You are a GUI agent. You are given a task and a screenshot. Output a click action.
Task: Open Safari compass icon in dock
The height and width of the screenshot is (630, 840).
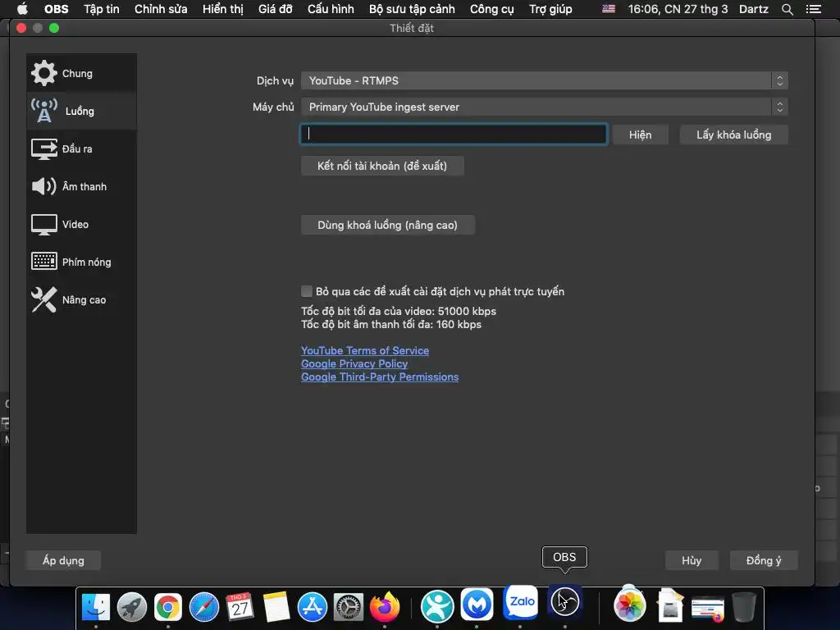(x=204, y=607)
